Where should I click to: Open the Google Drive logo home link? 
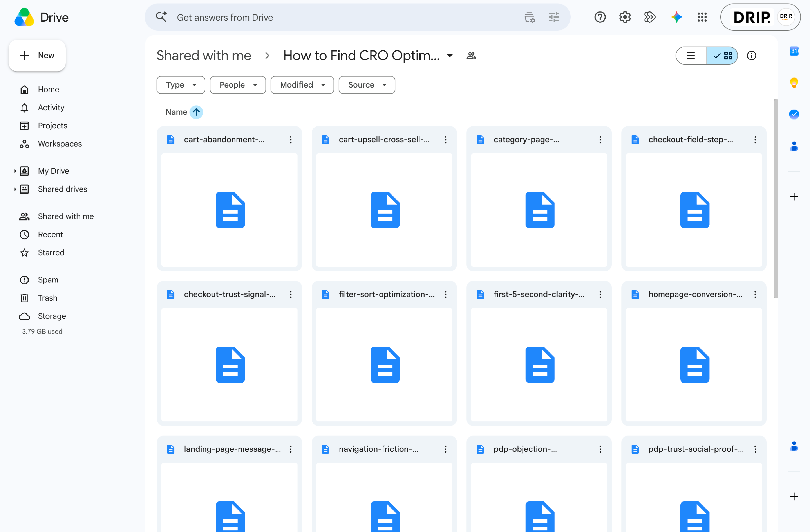tap(42, 17)
